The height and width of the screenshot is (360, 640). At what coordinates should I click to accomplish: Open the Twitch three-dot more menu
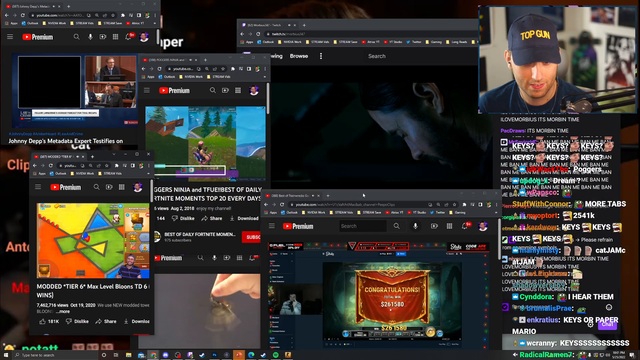tap(321, 56)
